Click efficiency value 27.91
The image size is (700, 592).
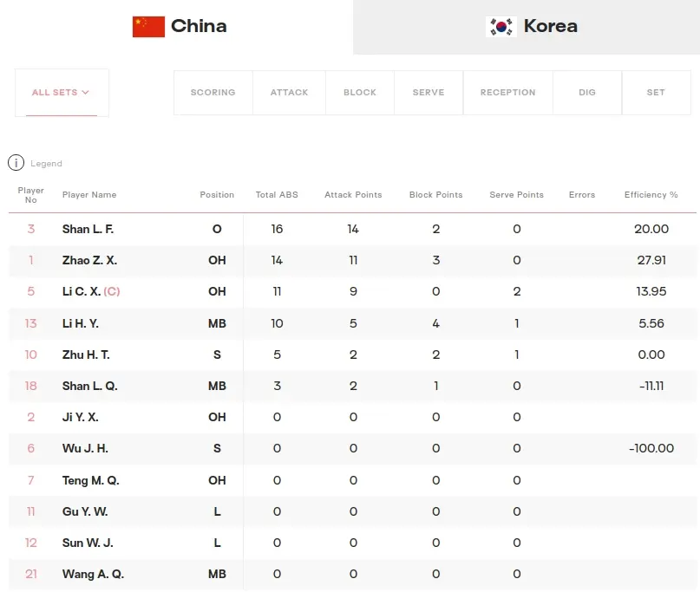tap(651, 260)
